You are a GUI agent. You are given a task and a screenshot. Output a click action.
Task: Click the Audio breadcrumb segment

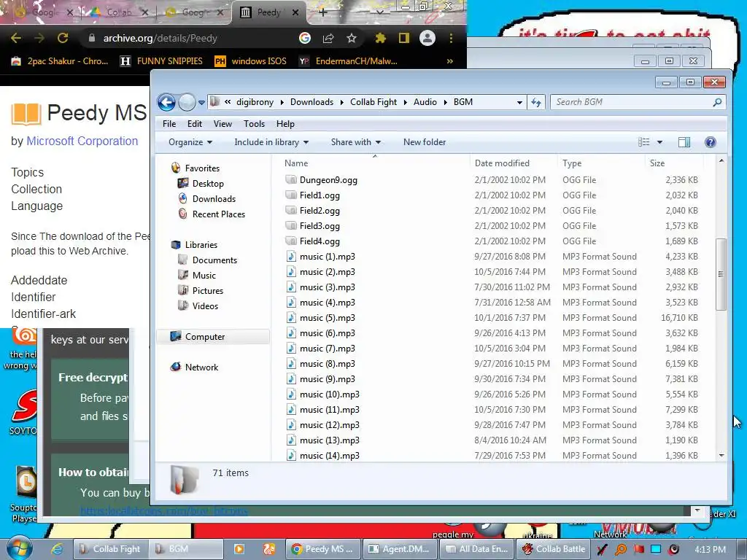425,102
